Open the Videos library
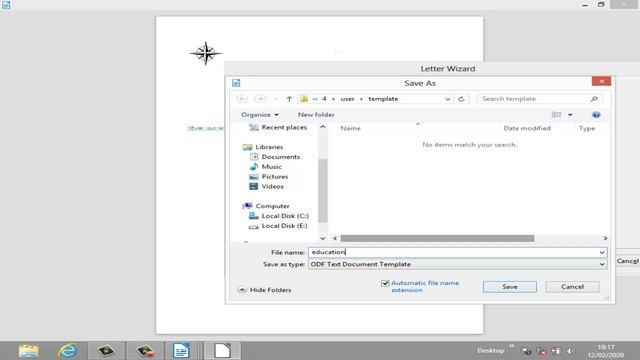The height and width of the screenshot is (360, 640). 266,186
